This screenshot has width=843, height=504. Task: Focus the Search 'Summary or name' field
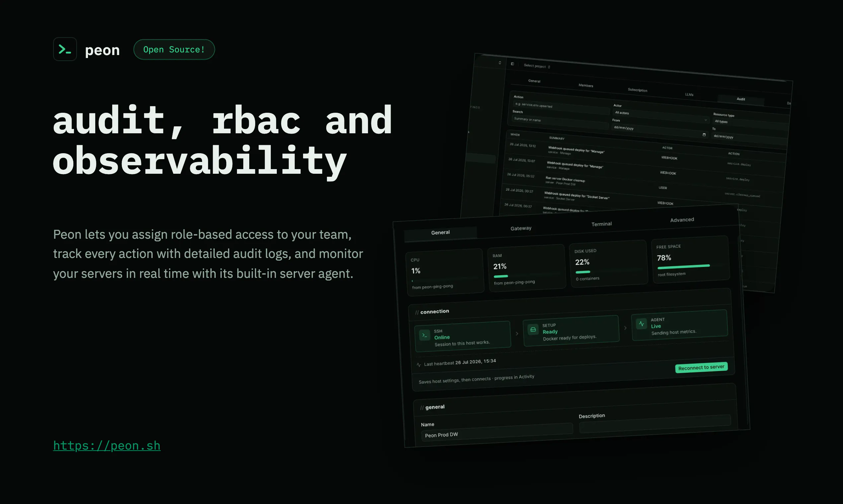[x=560, y=122]
